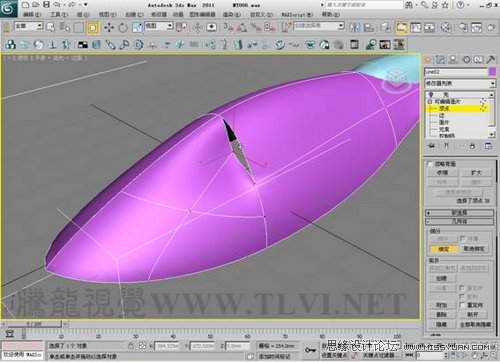This screenshot has height=362, width=500.
Task: Click the teapot Render Production icon
Action: [491, 27]
